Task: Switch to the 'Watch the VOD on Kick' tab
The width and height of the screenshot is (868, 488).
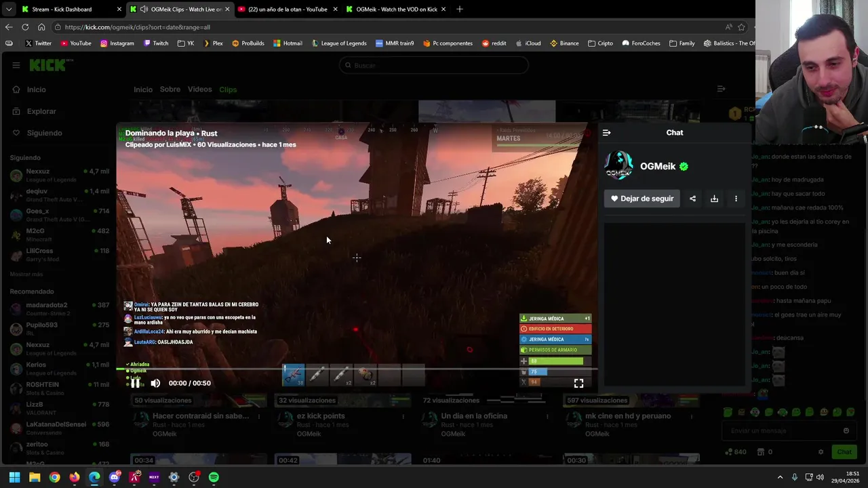Action: [396, 9]
